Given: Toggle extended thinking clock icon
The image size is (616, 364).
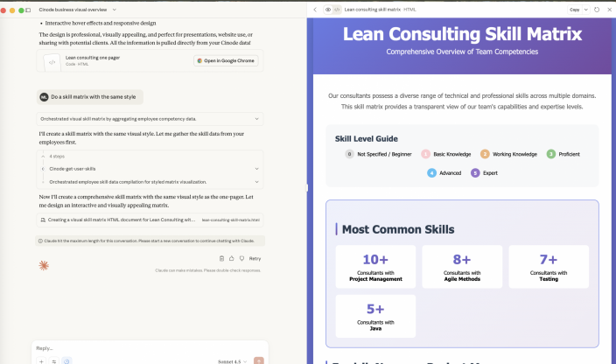Looking at the screenshot, I should point(67,360).
